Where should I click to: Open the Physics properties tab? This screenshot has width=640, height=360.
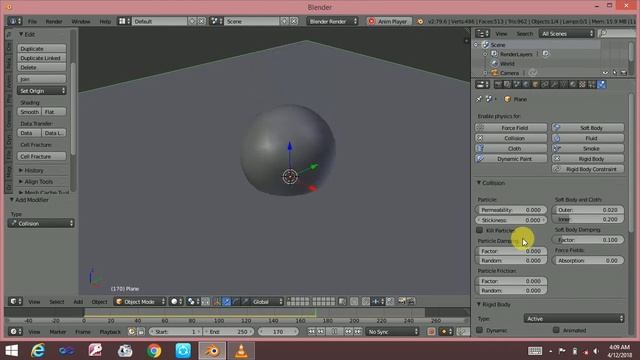coord(602,84)
